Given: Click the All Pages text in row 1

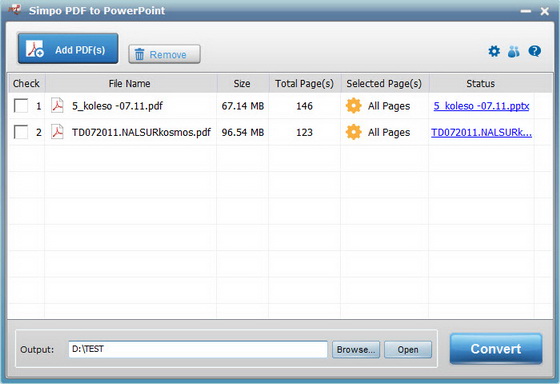Looking at the screenshot, I should tap(389, 106).
